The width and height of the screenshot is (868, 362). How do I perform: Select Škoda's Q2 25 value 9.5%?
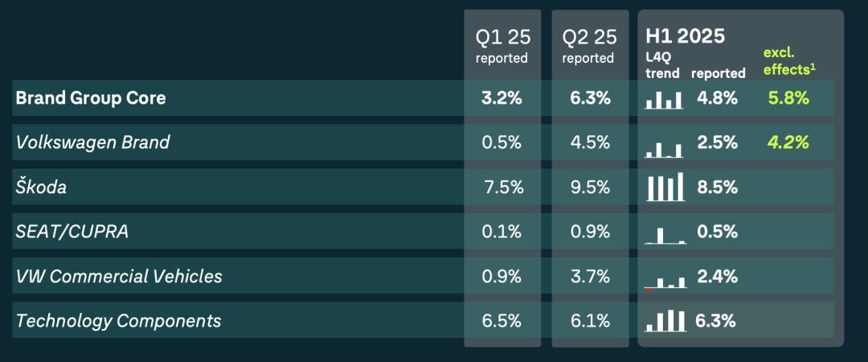[x=588, y=187]
